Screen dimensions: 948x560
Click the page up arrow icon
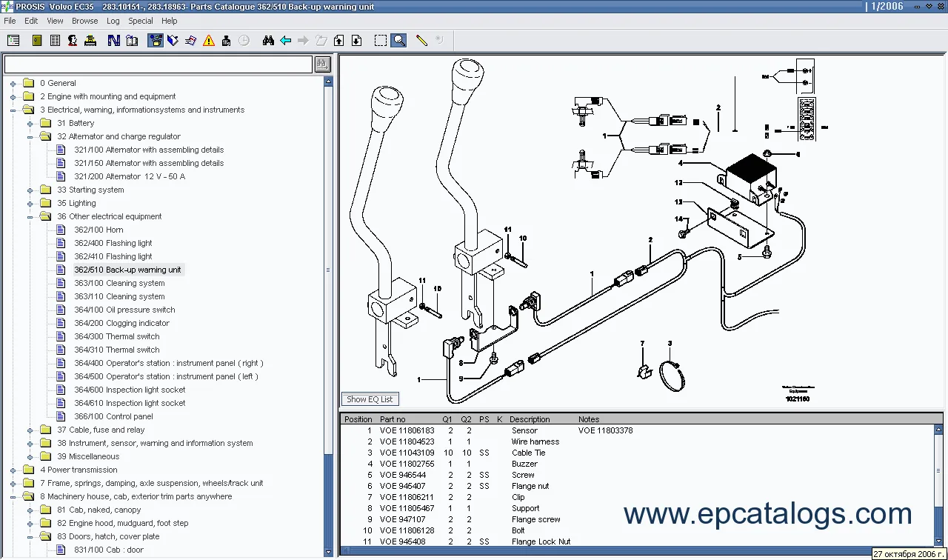[x=338, y=41]
